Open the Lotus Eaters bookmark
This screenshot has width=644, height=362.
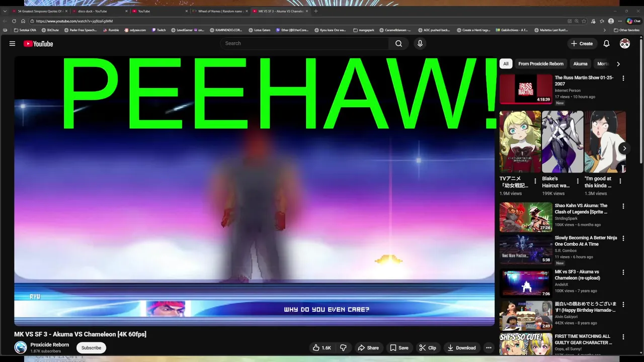coord(259,30)
